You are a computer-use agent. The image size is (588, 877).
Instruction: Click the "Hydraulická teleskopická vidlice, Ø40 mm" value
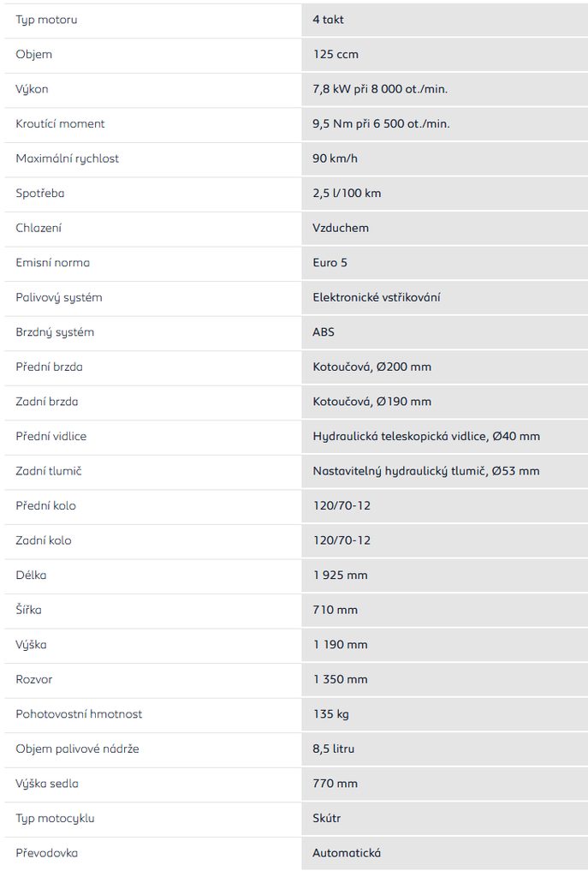pyautogui.click(x=426, y=436)
